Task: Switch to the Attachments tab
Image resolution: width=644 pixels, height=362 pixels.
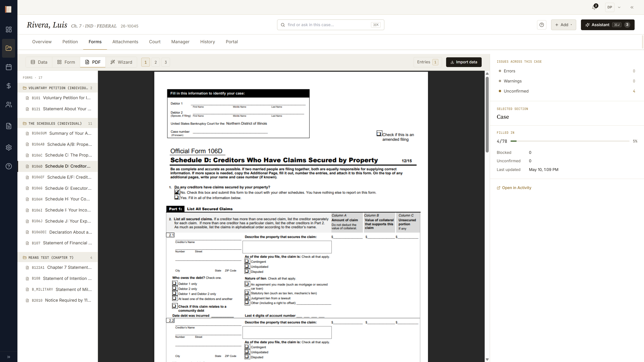Action: click(x=125, y=42)
